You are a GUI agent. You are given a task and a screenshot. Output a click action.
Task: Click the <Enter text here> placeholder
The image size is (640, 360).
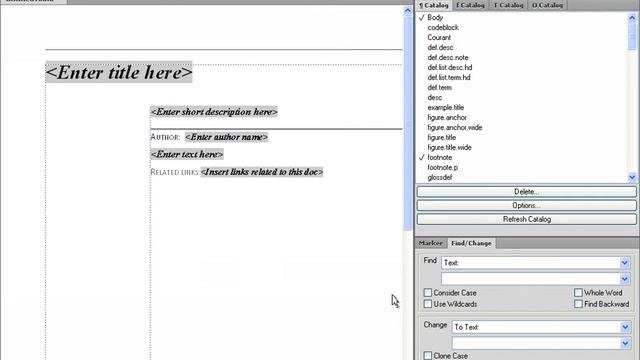(x=187, y=154)
